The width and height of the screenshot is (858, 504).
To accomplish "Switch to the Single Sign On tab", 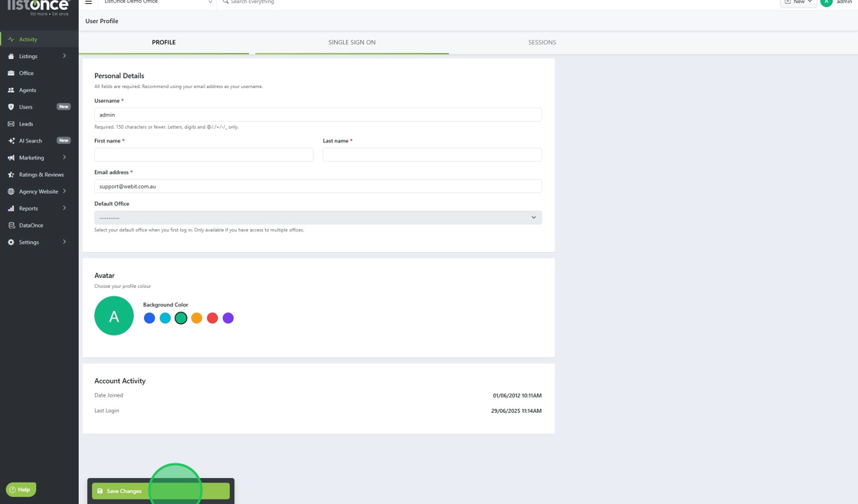I will point(352,42).
